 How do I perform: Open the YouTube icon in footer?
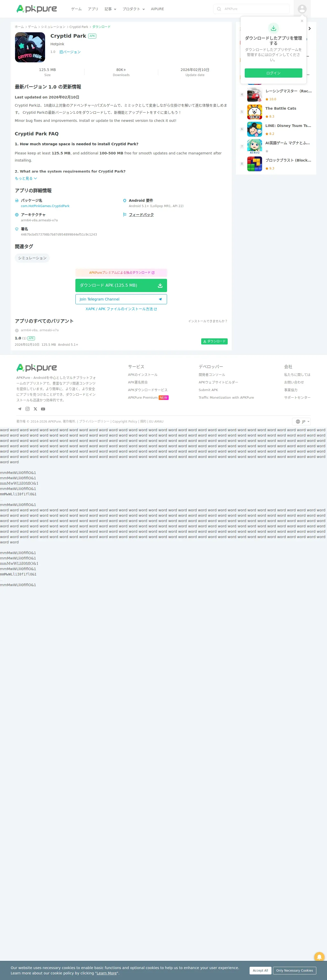43,409
